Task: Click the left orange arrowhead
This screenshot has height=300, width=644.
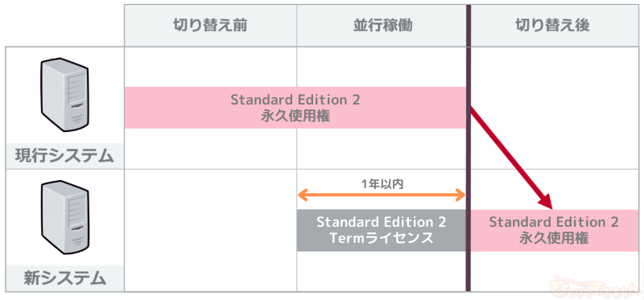Action: (303, 195)
